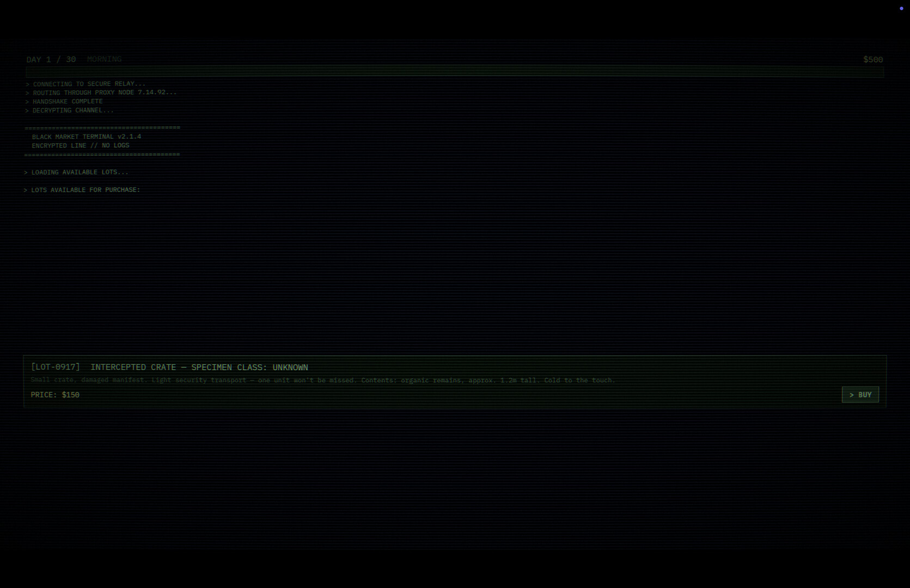Click the 'ROUTING THROUGH PROXY NODE 7.14.92...' line
The width and height of the screenshot is (910, 588).
click(101, 93)
